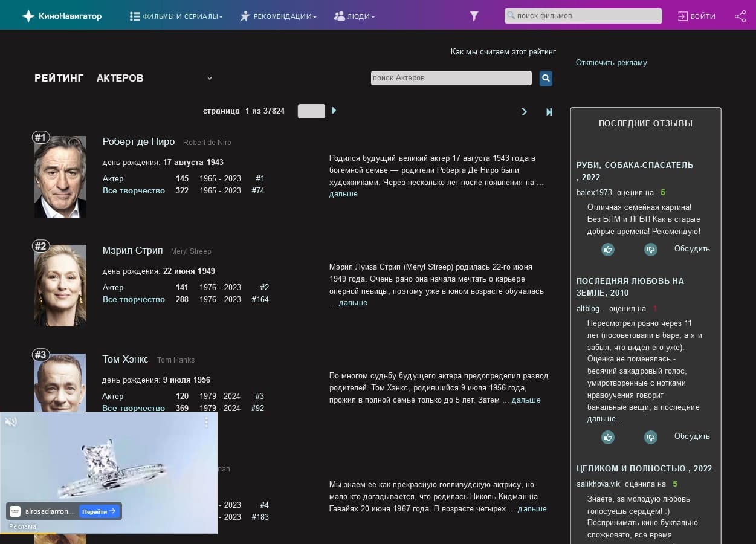Viewport: 756px width, 544px height.
Task: Click the share icon in top bar
Action: pyautogui.click(x=740, y=16)
